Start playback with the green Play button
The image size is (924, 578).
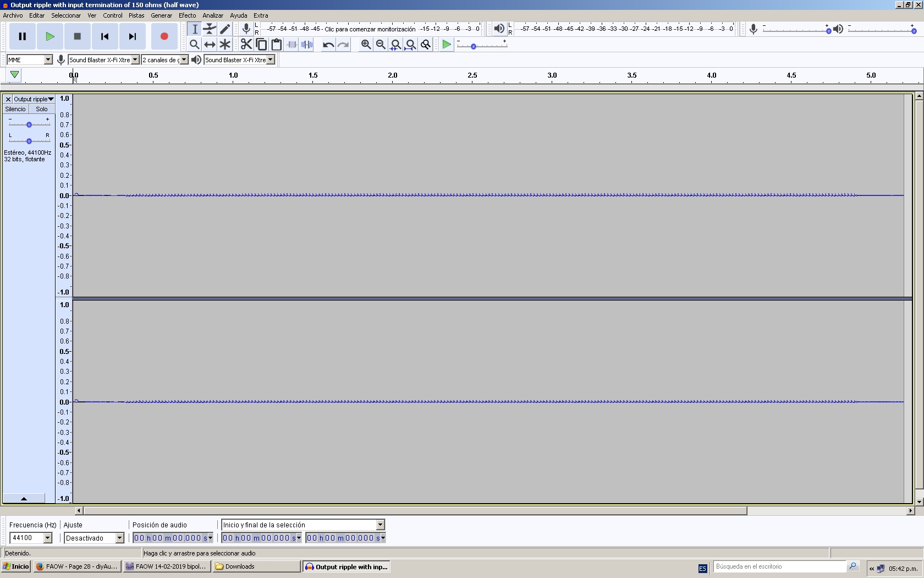click(50, 36)
